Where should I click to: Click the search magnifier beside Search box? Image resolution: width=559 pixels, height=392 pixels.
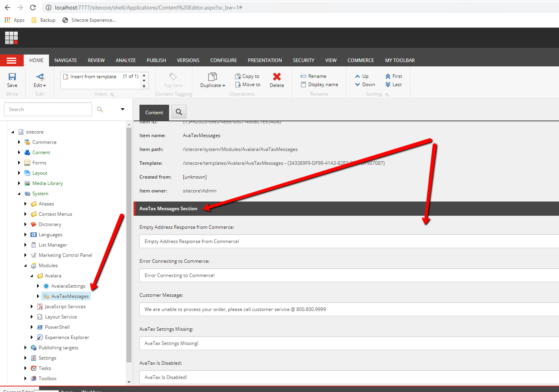tap(100, 109)
